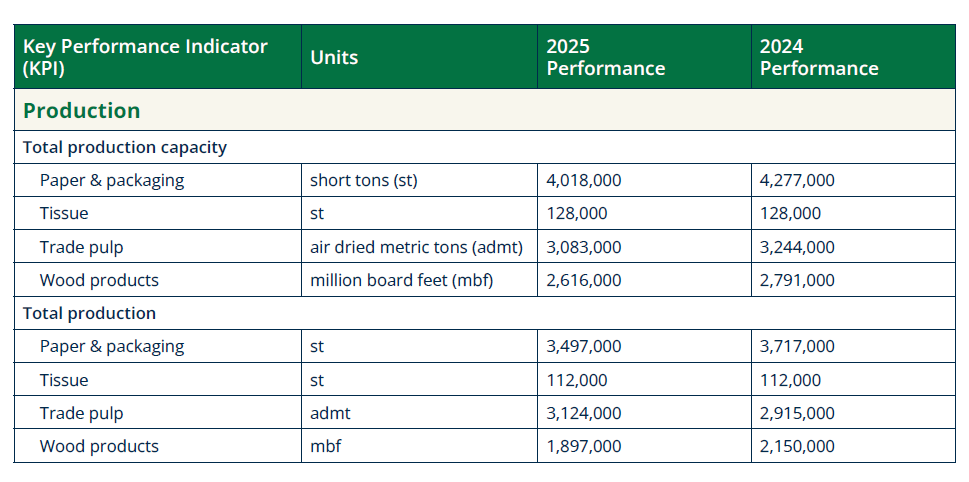Select the Units column header

(334, 57)
